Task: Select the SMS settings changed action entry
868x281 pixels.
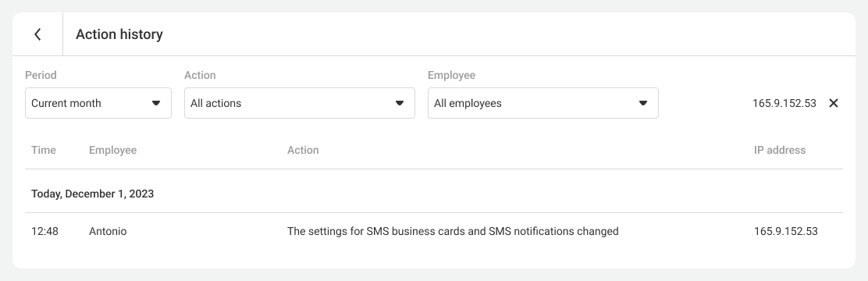Action: tap(452, 231)
